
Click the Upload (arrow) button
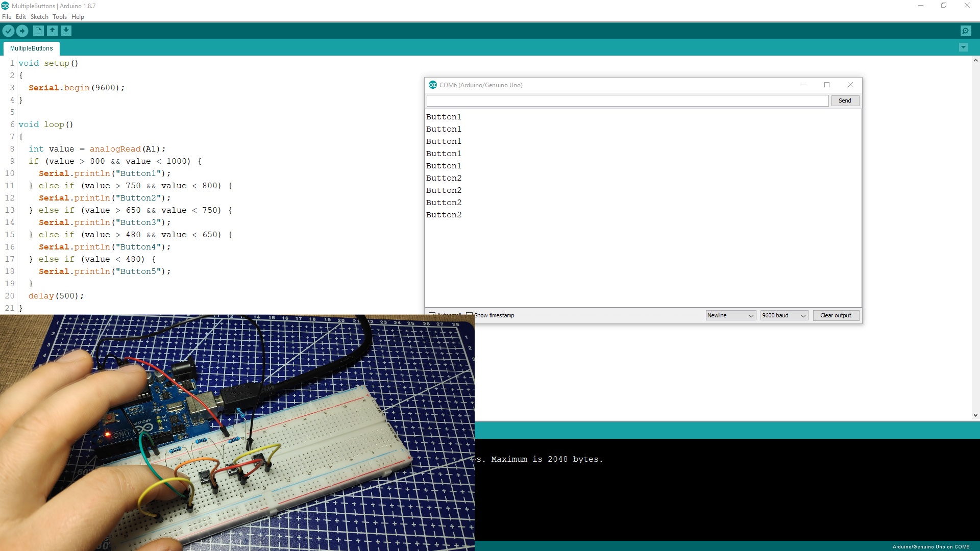pyautogui.click(x=22, y=30)
